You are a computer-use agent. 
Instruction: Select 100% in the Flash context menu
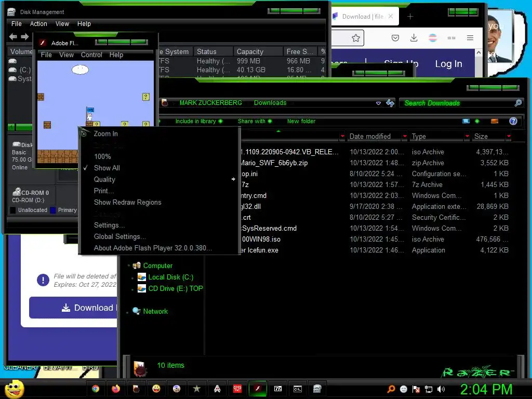(x=159, y=156)
